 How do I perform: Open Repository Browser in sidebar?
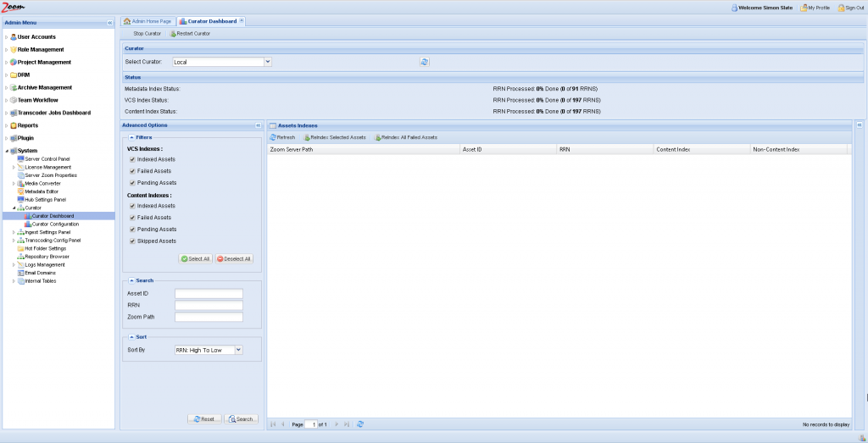[x=47, y=256]
